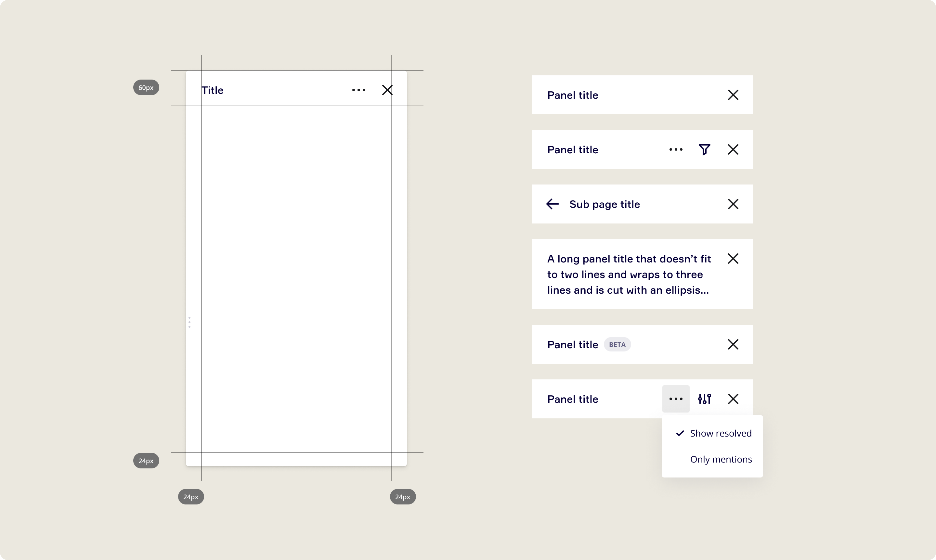936x560 pixels.
Task: Click the Sub page title label
Action: pyautogui.click(x=604, y=204)
